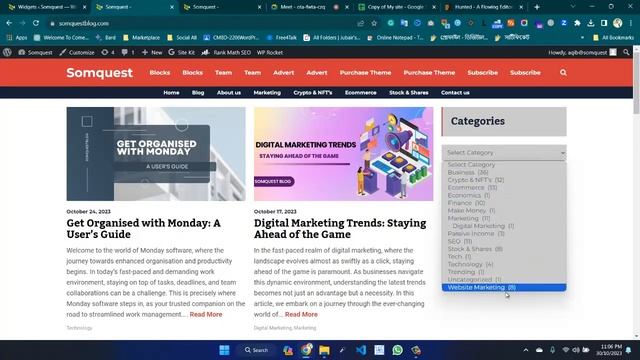Open the Apps bookmark shortcut
Viewport: 640px width, 360px height.
[17, 38]
